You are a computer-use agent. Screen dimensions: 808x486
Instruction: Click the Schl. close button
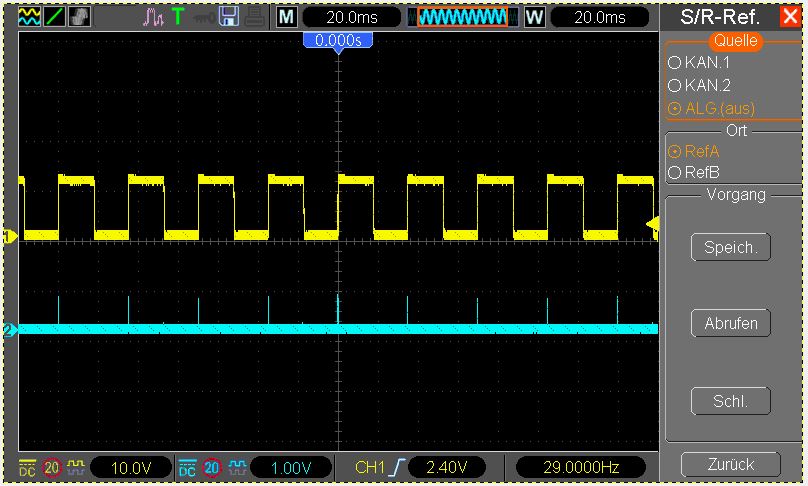click(731, 400)
